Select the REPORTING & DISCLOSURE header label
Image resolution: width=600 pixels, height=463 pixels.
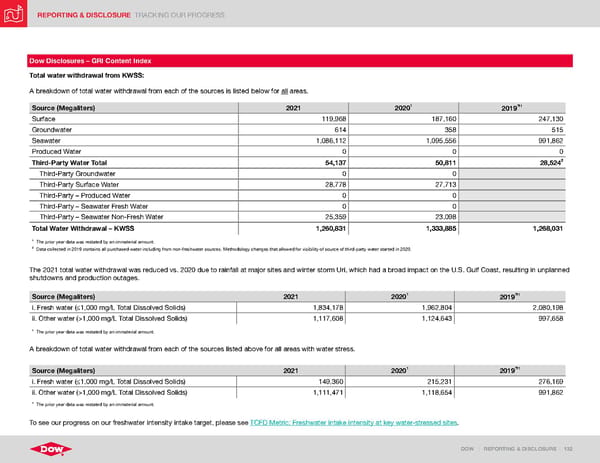coord(84,15)
